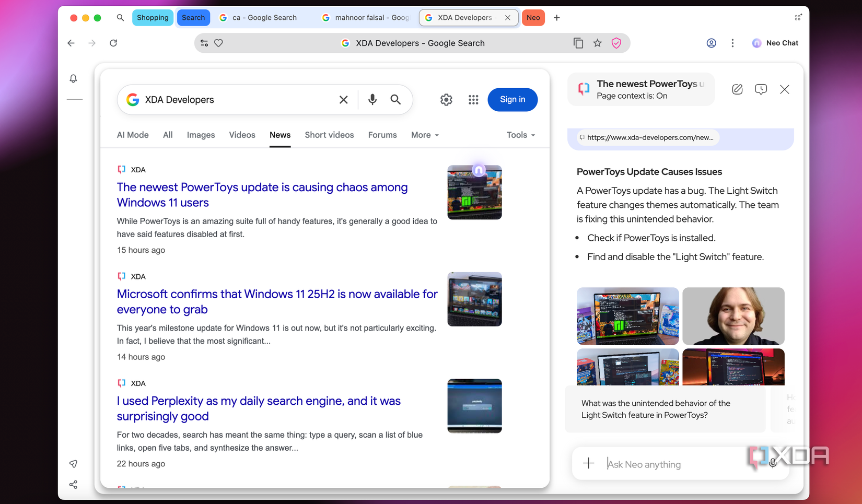Select the All results filter
Viewport: 862px width, 504px height.
168,135
